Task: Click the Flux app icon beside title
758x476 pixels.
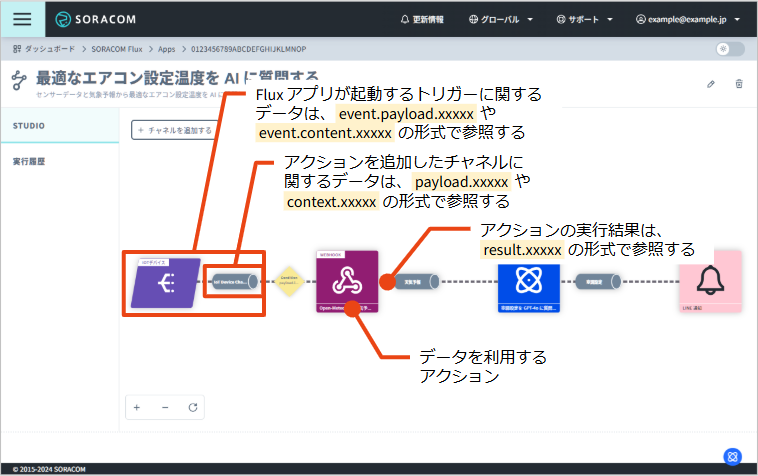Action: click(19, 80)
